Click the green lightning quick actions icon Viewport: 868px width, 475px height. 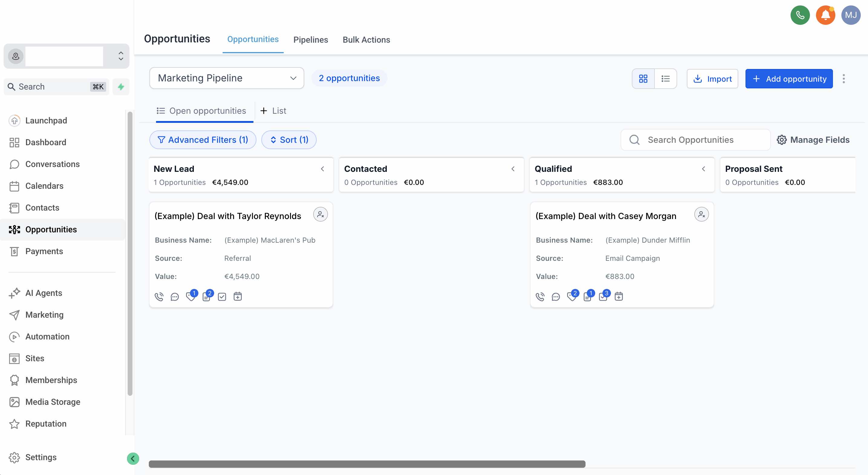(121, 87)
